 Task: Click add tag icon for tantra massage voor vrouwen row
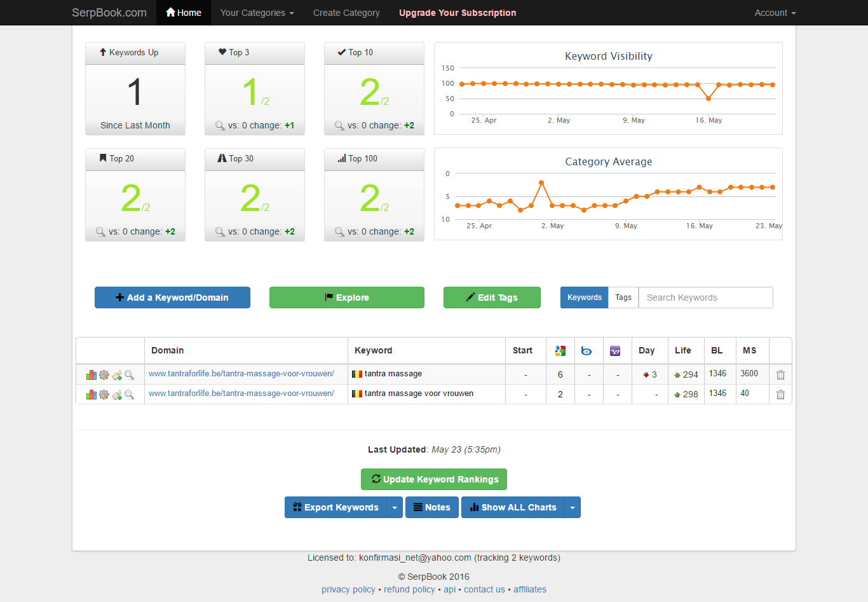click(117, 395)
